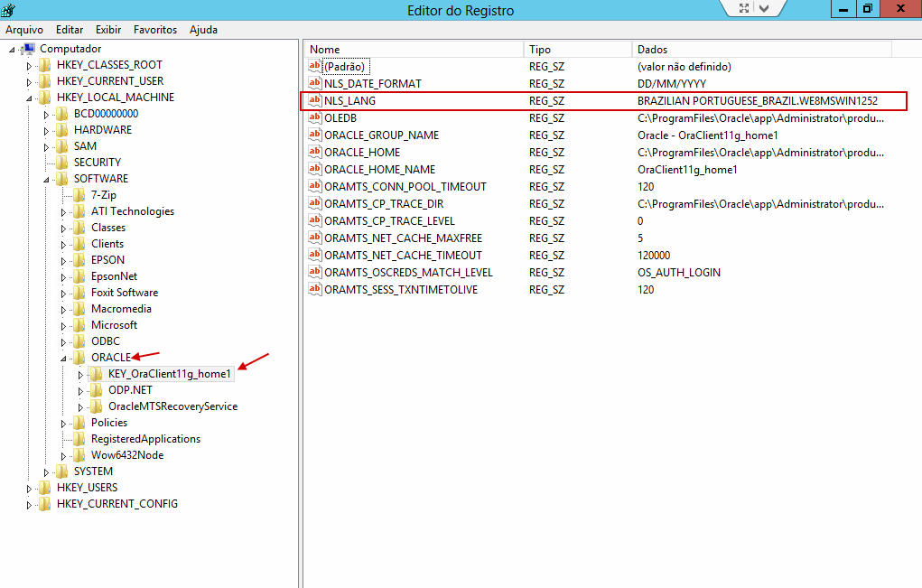This screenshot has height=588, width=922.
Task: Open the Favoritos menu
Action: 154,30
